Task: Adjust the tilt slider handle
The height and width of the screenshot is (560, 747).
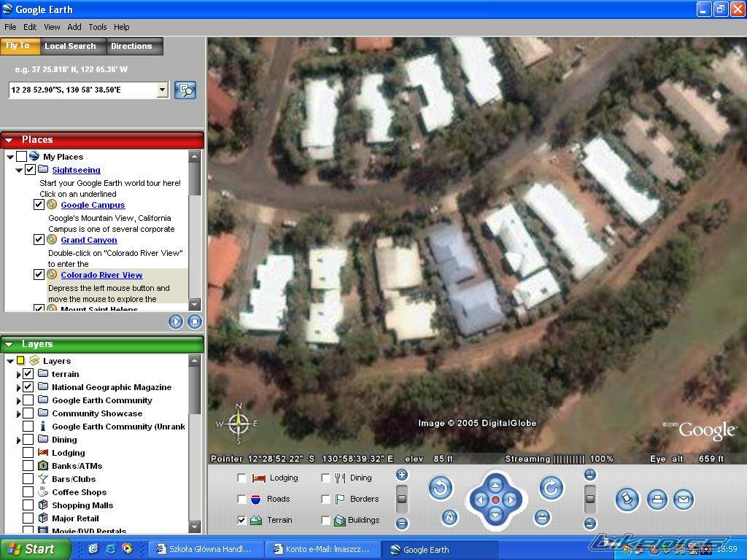Action: pos(589,499)
